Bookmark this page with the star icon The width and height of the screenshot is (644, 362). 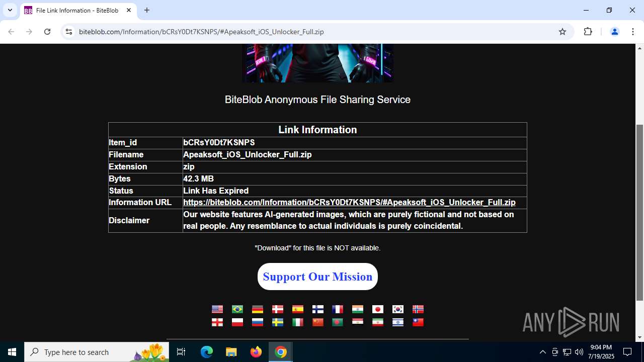click(x=562, y=32)
